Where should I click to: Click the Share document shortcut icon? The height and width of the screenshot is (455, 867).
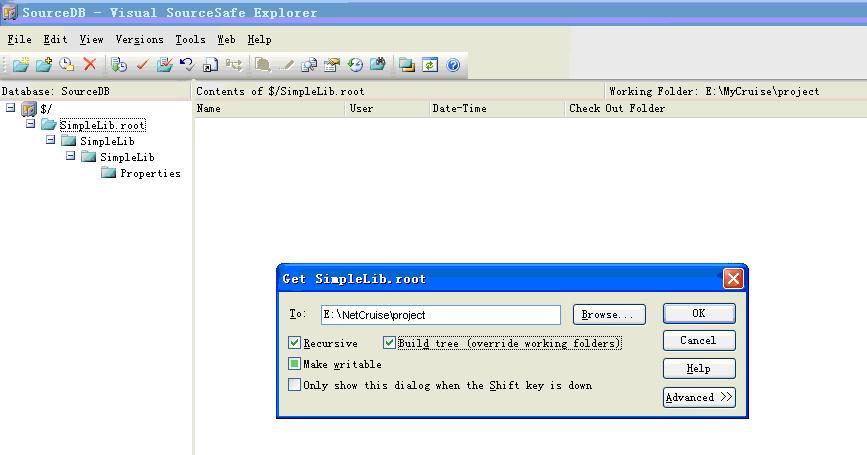210,65
